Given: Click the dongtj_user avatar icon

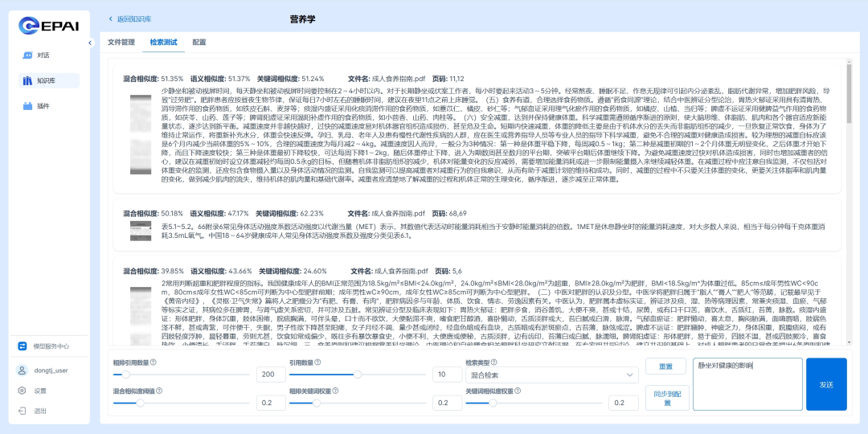Looking at the screenshot, I should tap(23, 371).
